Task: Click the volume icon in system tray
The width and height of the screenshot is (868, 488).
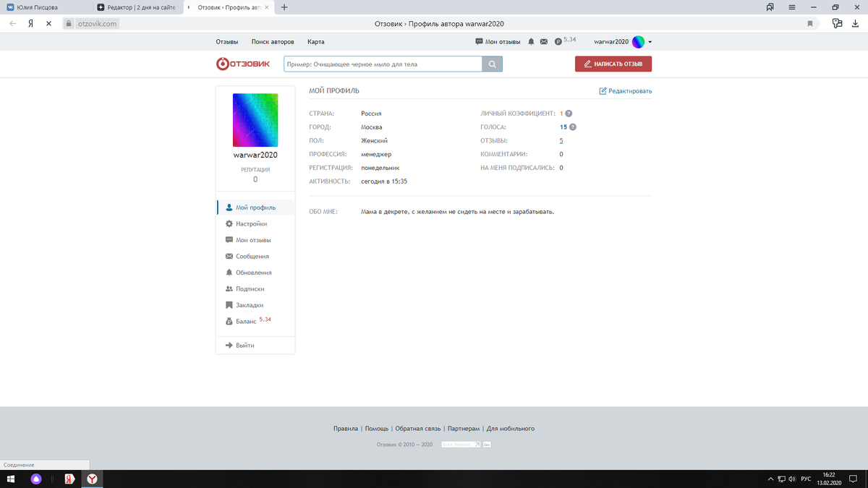Action: tap(792, 479)
